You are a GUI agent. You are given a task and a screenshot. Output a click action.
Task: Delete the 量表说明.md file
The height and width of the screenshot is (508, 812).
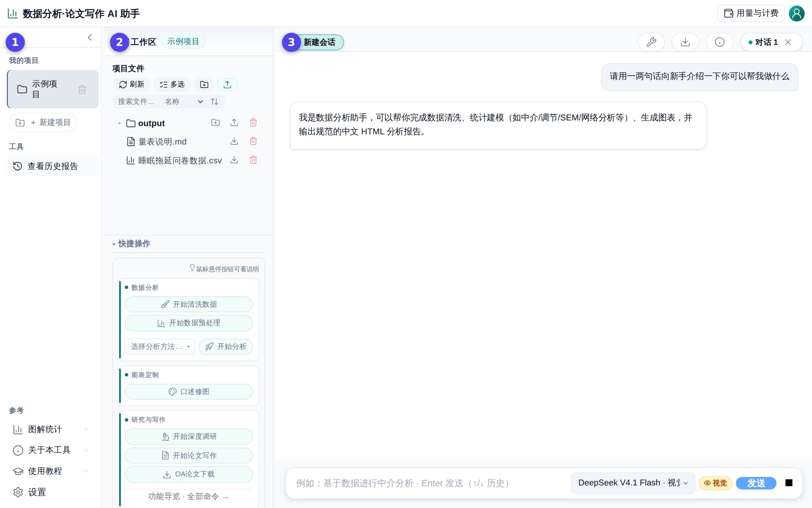tap(253, 141)
